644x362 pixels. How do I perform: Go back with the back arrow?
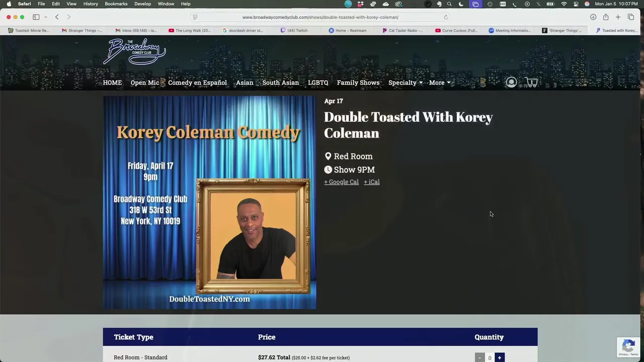coord(57,17)
